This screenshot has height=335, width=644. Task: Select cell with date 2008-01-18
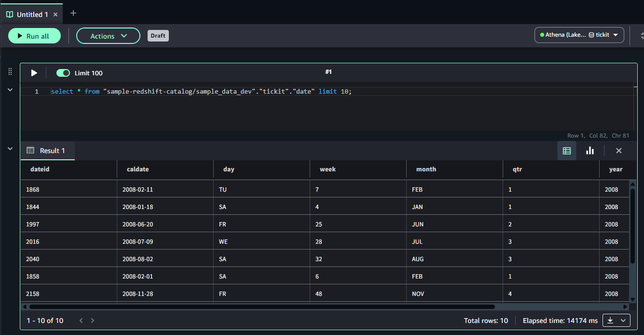pos(165,207)
